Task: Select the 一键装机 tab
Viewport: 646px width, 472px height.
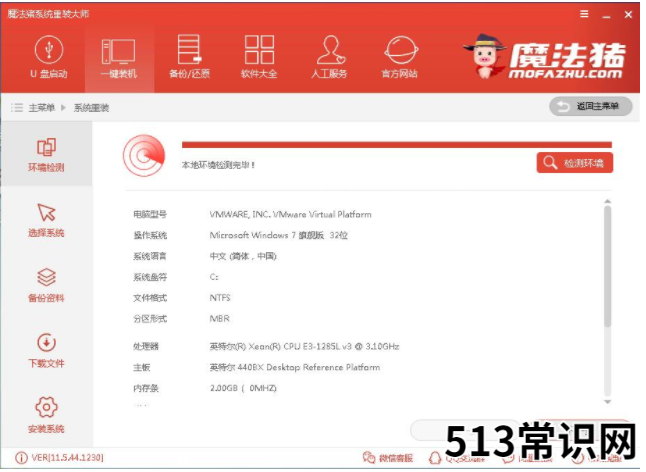Action: [119, 59]
